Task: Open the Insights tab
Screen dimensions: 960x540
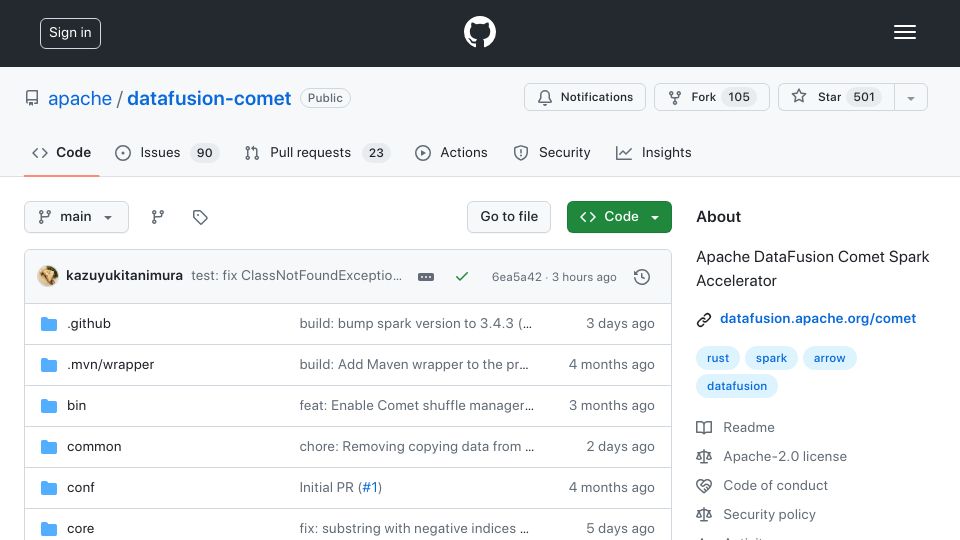Action: coord(653,152)
